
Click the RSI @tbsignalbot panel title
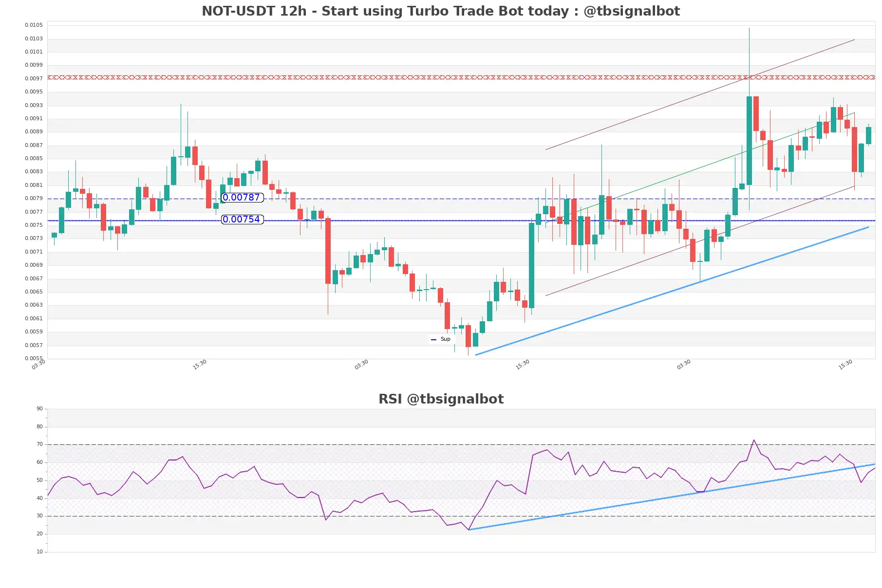click(441, 399)
